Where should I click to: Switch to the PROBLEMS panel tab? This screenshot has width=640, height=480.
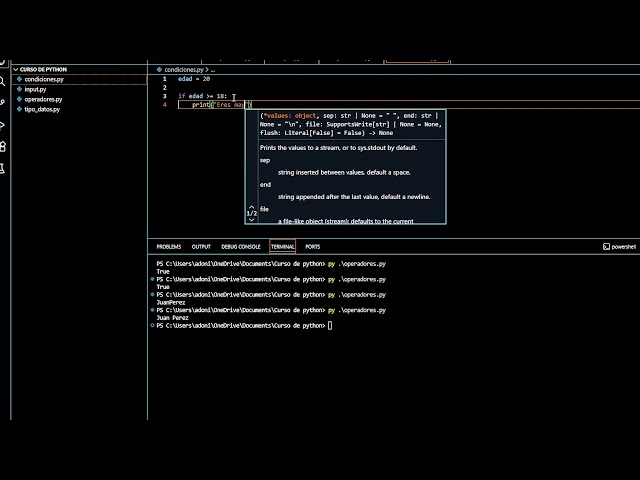tap(169, 247)
